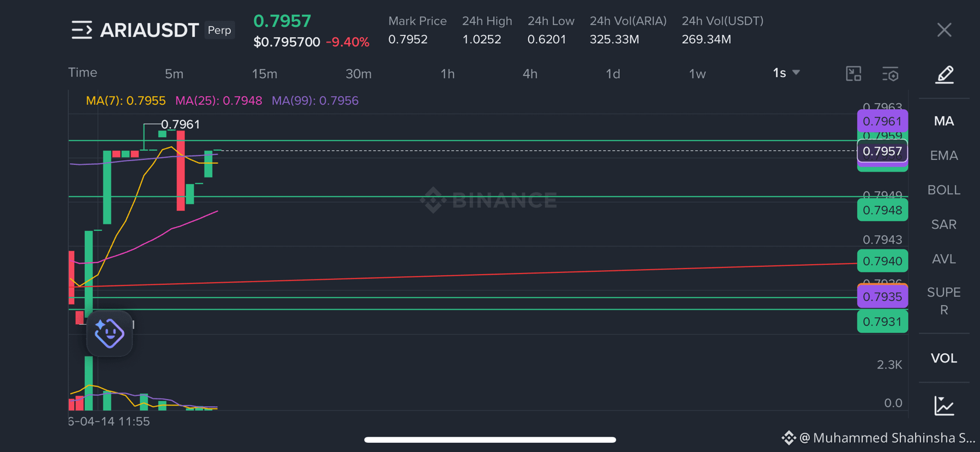The image size is (980, 452).
Task: Open the AI assistant floating icon
Action: click(x=109, y=333)
